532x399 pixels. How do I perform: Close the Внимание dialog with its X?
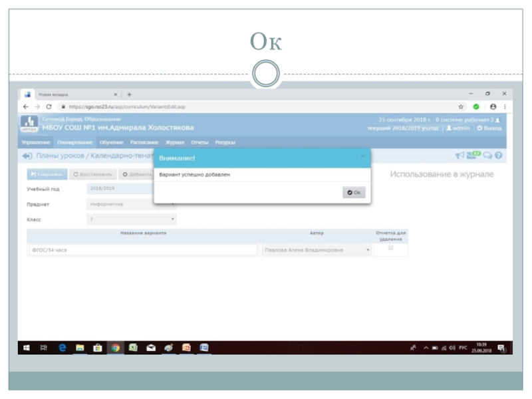click(x=362, y=156)
